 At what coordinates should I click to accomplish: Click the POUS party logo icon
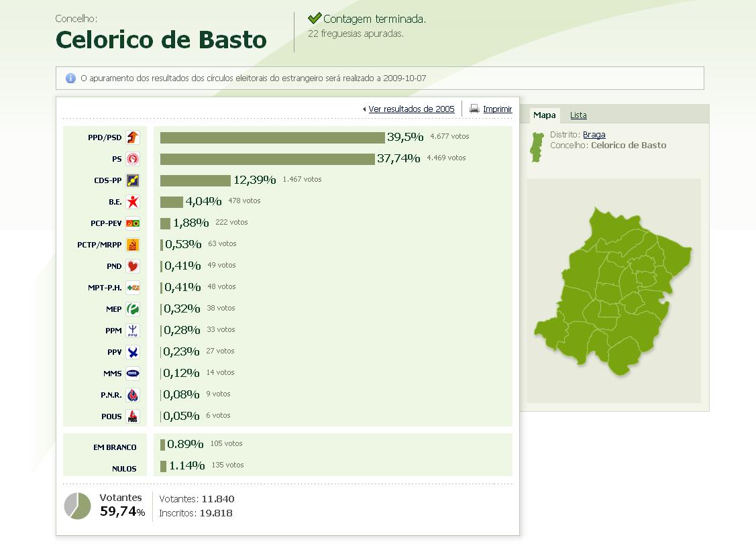(x=133, y=416)
